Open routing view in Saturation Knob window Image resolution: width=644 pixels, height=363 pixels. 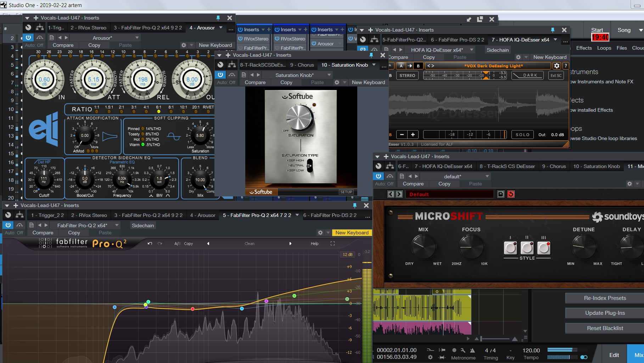click(x=232, y=65)
